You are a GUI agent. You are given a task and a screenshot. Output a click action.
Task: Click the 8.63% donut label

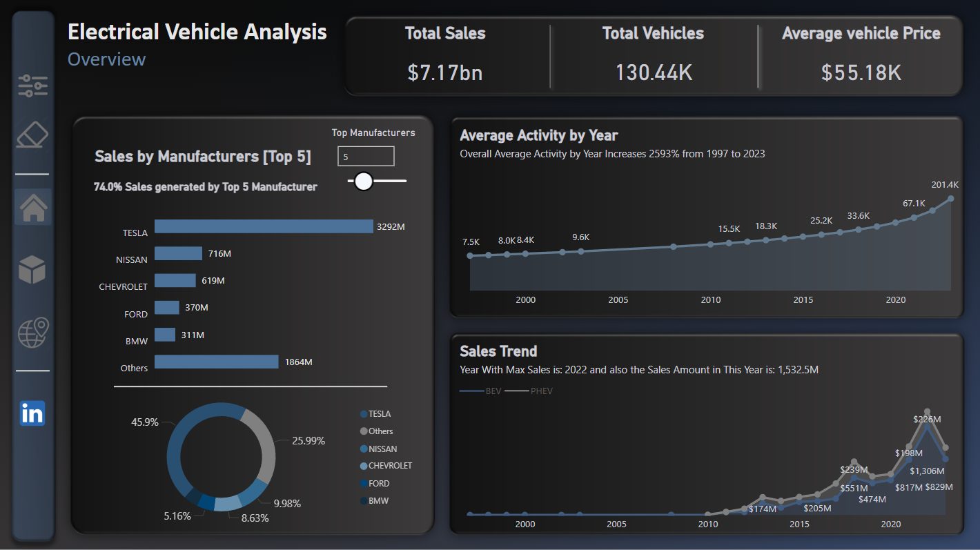[255, 518]
